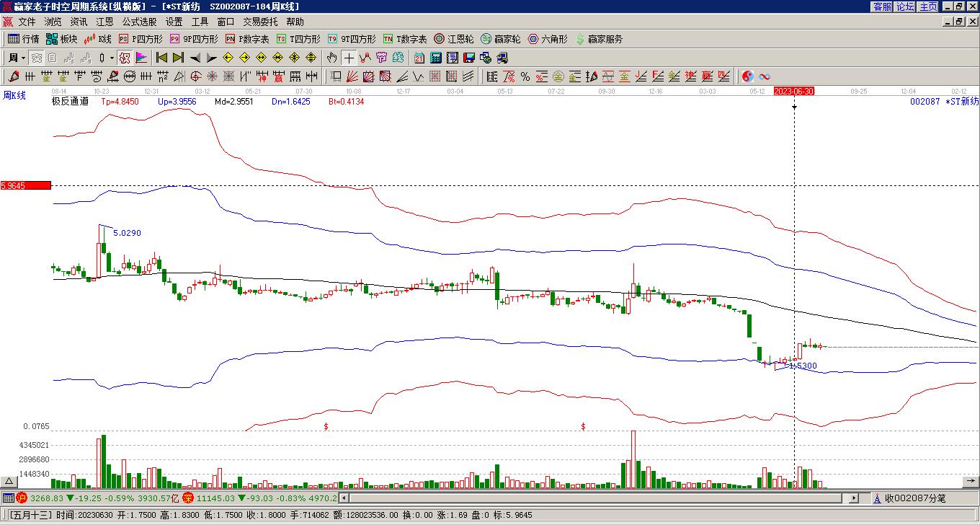The image size is (980, 525).
Task: Open the 设置 menu
Action: click(174, 22)
